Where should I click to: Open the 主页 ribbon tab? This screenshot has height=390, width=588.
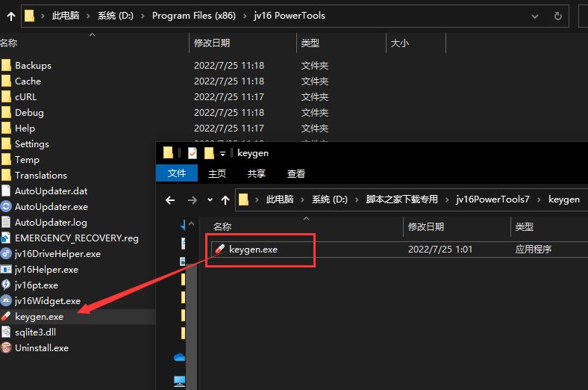pos(217,173)
